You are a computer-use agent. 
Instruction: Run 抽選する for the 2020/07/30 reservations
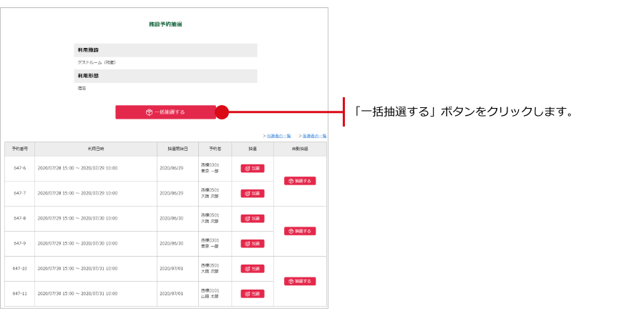[x=300, y=281]
